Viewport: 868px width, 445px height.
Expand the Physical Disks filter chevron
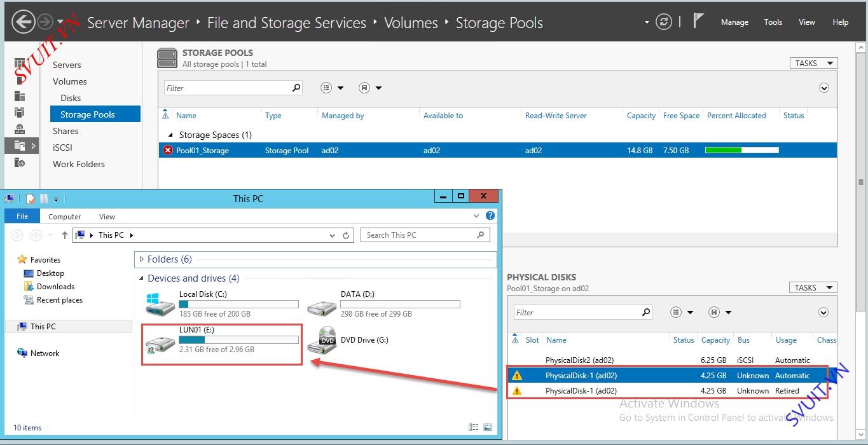(x=824, y=312)
